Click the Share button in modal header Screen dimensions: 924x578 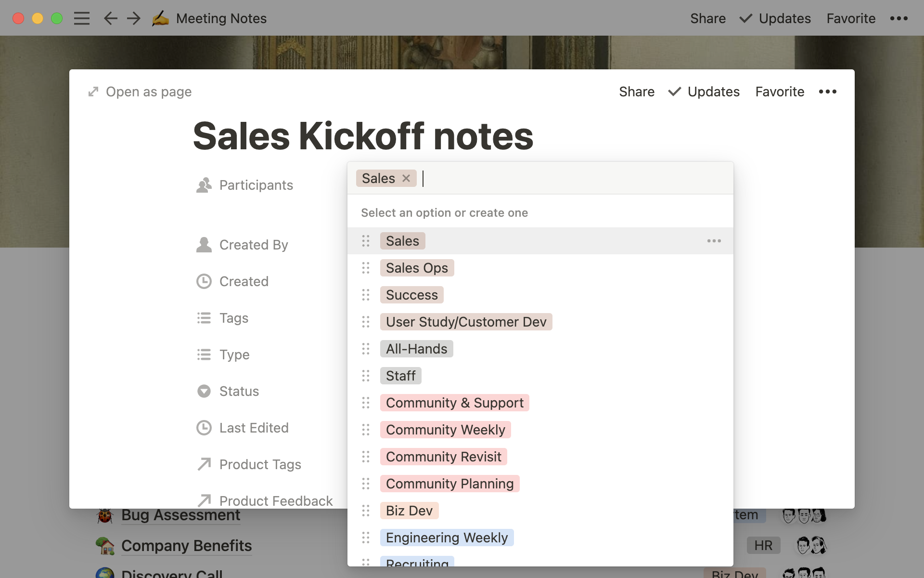tap(637, 91)
